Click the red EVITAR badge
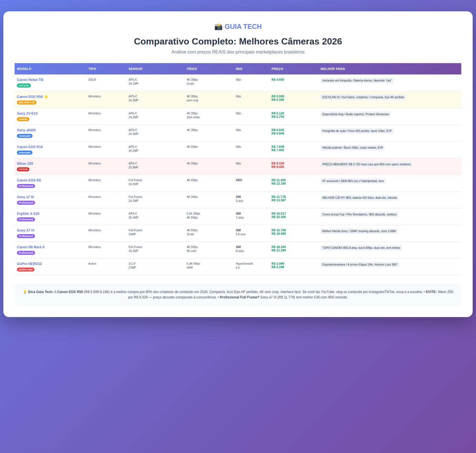This screenshot has width=476, height=453. click(23, 169)
